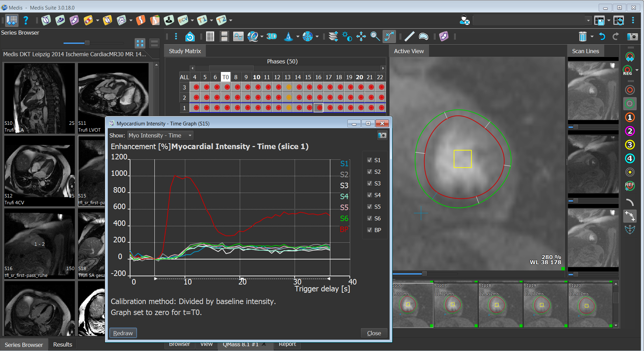Disable the S4 curve checkbox
This screenshot has height=351, width=644.
tap(370, 195)
